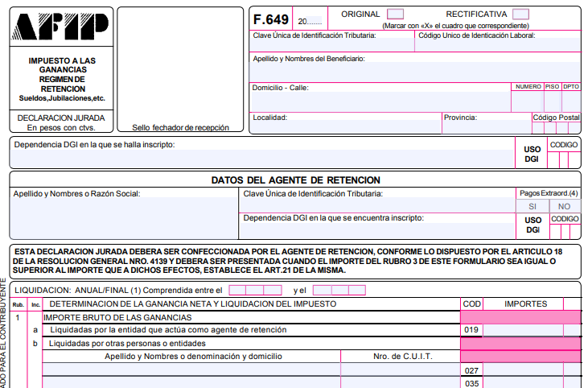Screen dimensions: 588x388
Task: Click the year field '20.......' beside F.649
Action: (310, 22)
